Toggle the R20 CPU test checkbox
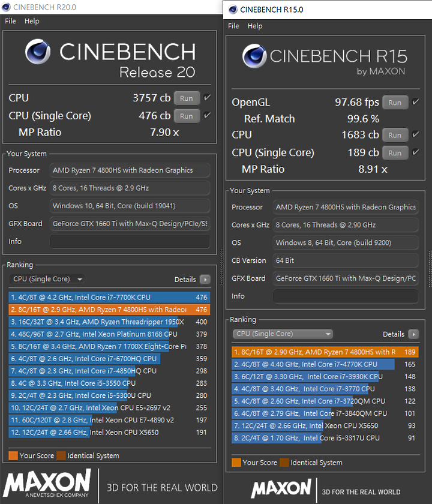Image resolution: width=432 pixels, height=504 pixels. click(208, 97)
